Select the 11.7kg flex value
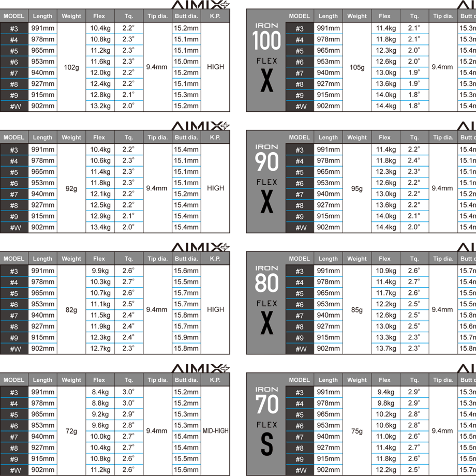The image size is (476, 476). (x=386, y=293)
